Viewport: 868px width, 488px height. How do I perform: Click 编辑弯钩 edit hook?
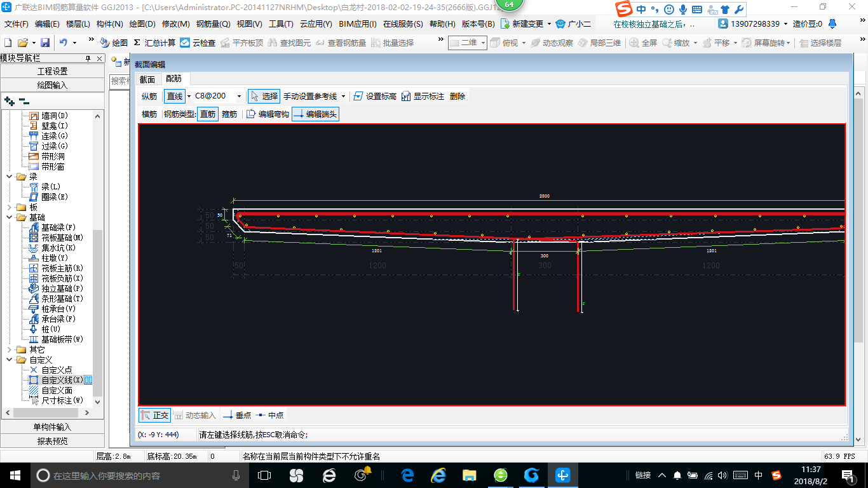pos(268,114)
